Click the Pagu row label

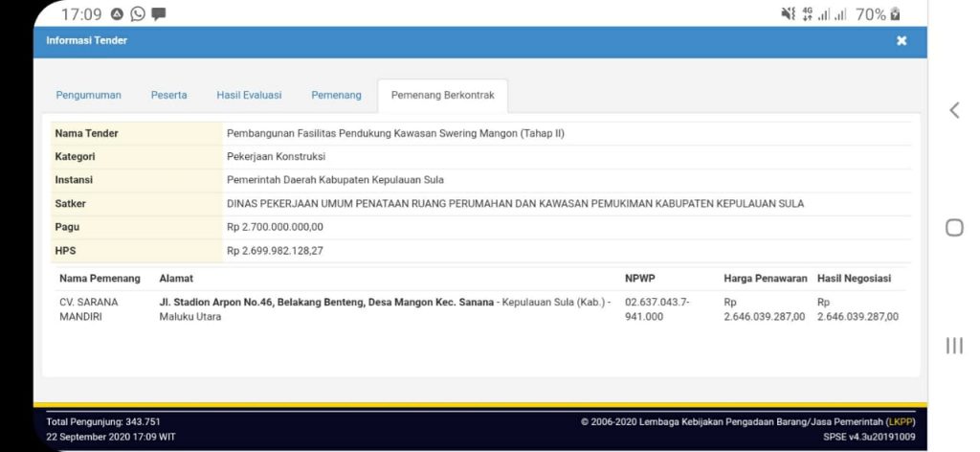click(68, 227)
